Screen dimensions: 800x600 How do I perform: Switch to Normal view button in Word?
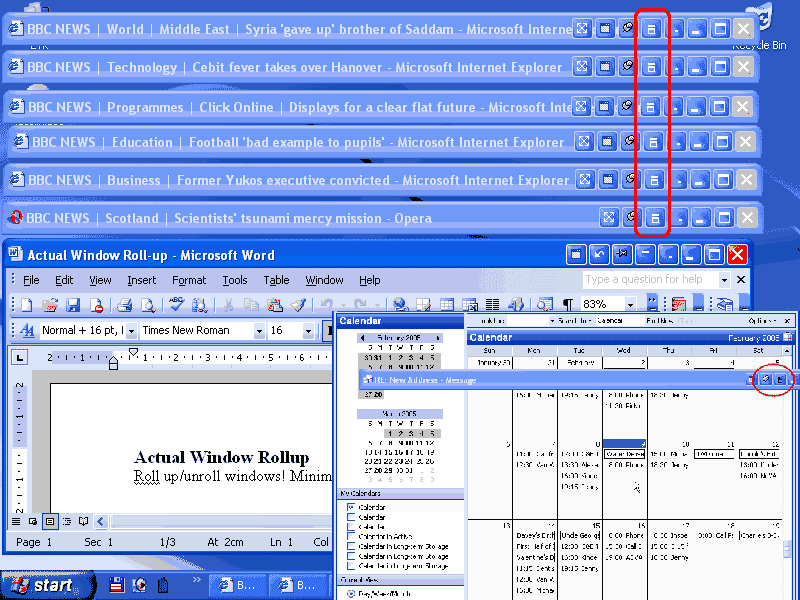[16, 521]
